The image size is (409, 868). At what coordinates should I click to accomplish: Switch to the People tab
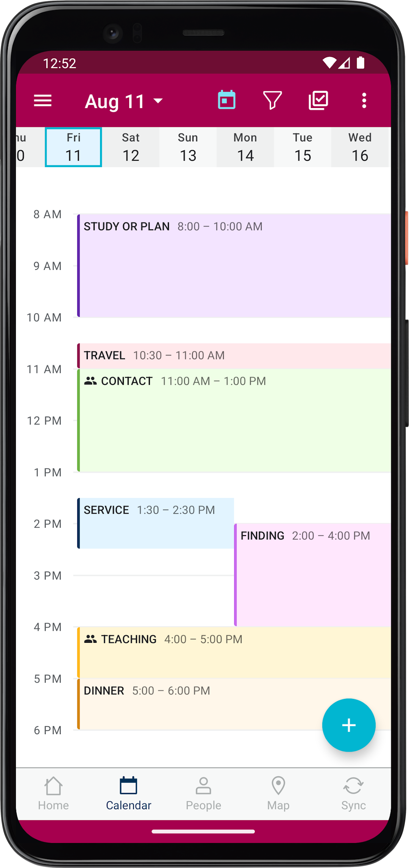[203, 794]
